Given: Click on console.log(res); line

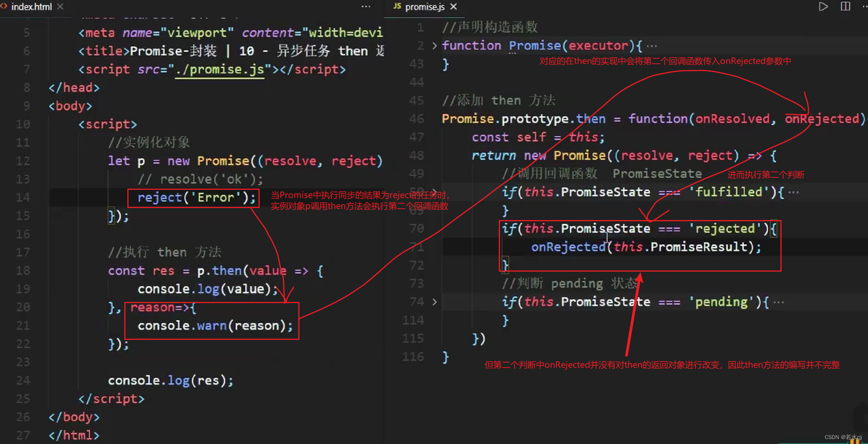Looking at the screenshot, I should coord(171,381).
